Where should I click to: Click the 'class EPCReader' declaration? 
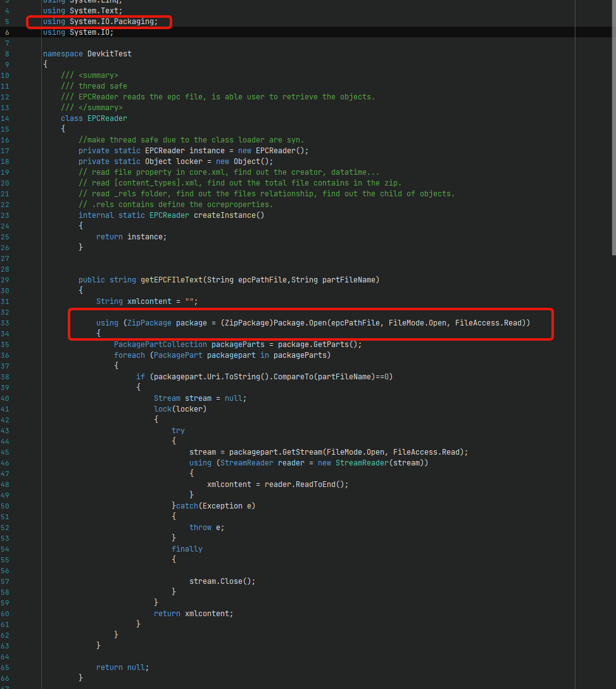click(94, 118)
